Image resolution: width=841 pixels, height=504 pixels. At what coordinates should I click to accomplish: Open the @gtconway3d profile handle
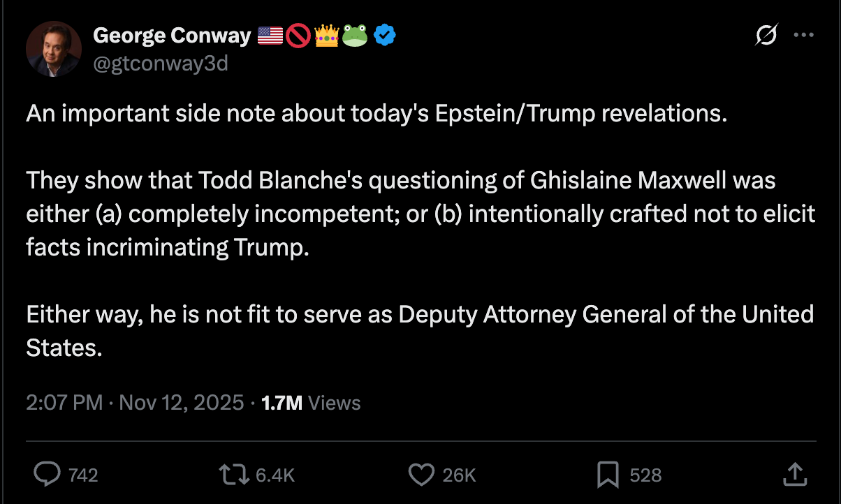coord(161,63)
